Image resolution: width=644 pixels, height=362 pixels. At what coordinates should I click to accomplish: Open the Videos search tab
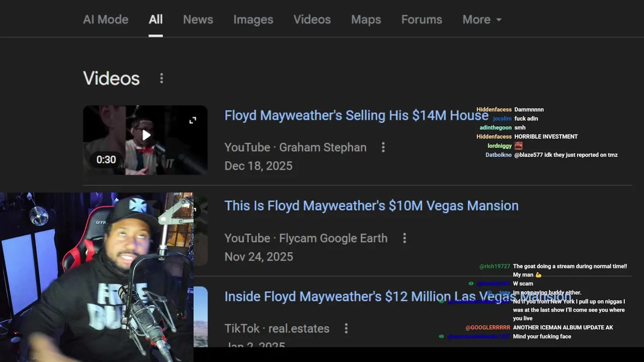click(312, 20)
